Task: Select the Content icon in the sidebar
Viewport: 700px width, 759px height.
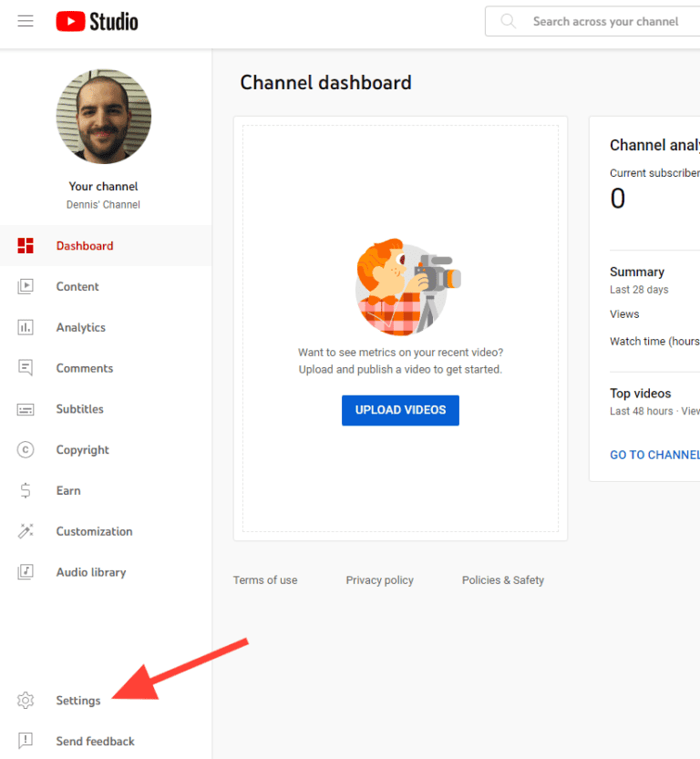Action: coord(26,286)
